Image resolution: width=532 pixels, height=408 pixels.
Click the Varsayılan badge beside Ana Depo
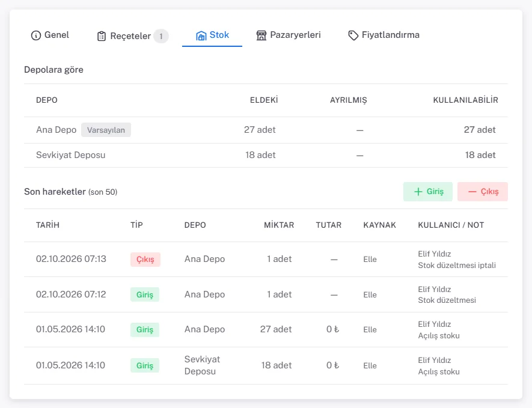(x=106, y=130)
